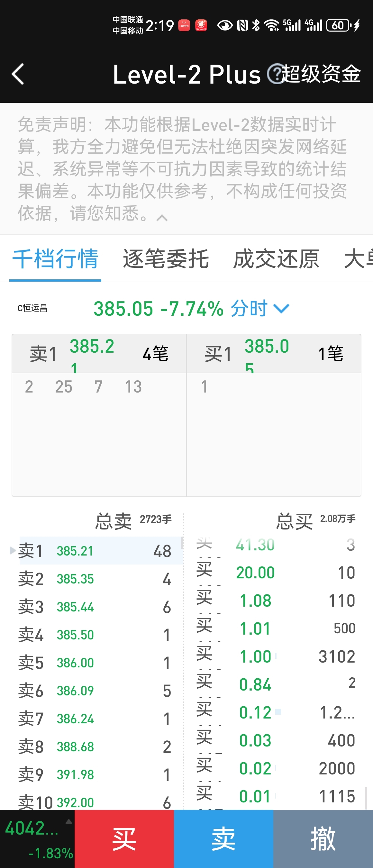Tap the 撤 cancel order button
Viewport: 373px width, 868px height.
pos(323,839)
